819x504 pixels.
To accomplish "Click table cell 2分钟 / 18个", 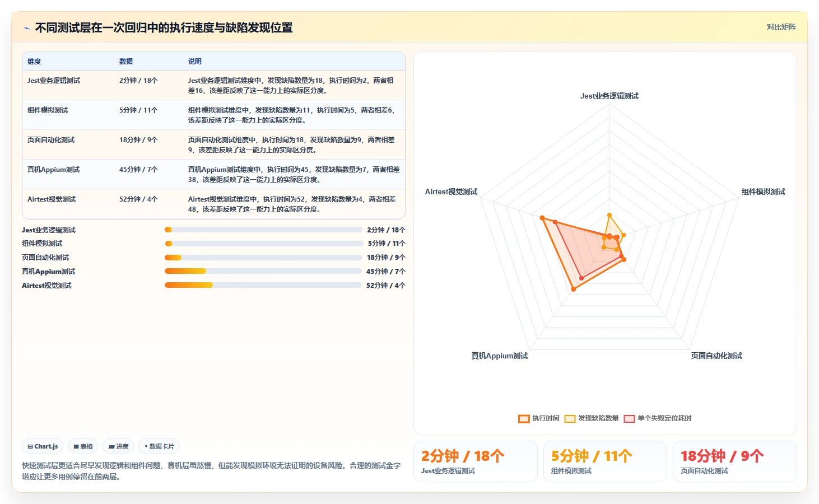I will (x=138, y=81).
